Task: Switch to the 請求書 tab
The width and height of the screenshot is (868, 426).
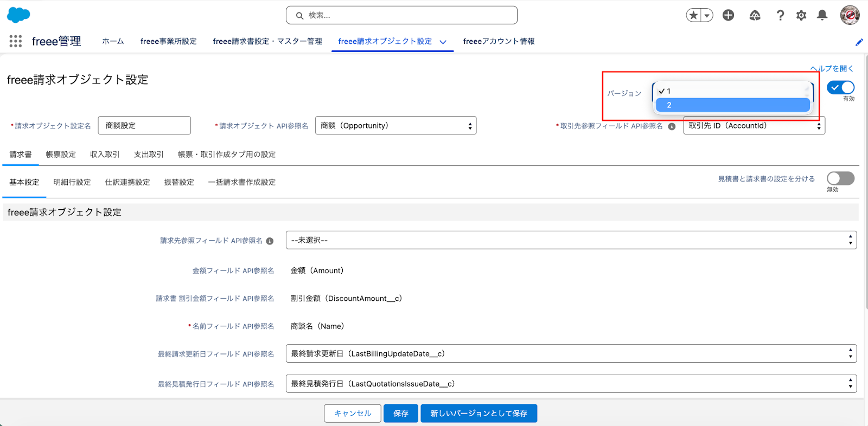Action: click(21, 154)
